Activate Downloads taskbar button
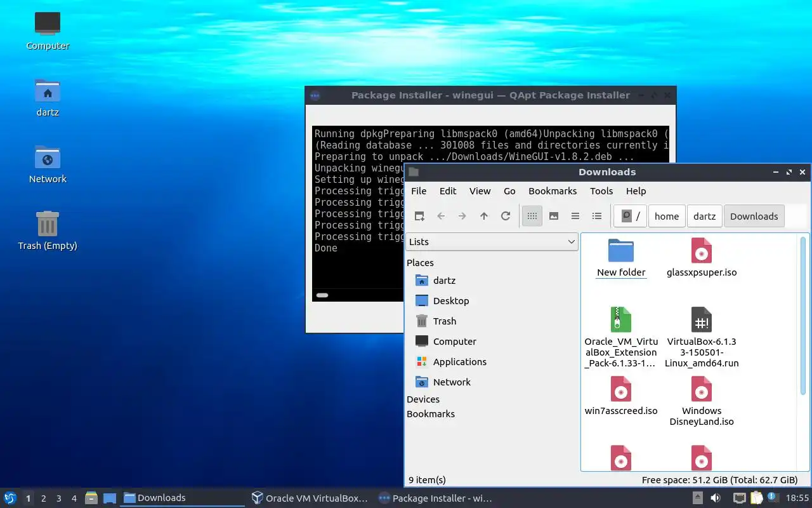 point(183,498)
